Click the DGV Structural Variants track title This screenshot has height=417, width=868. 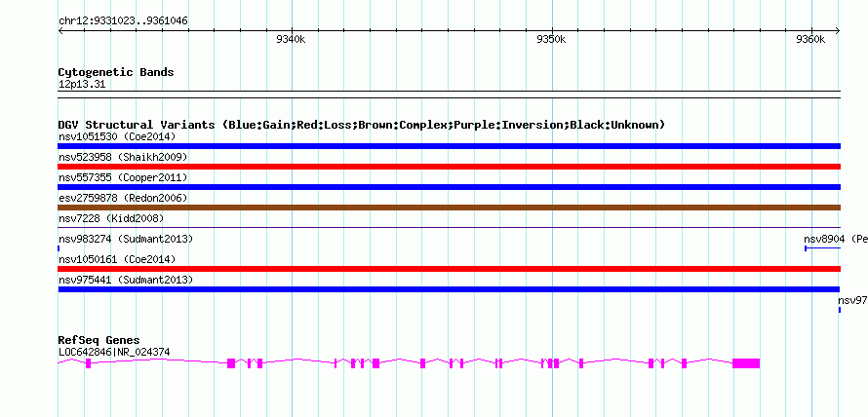362,125
